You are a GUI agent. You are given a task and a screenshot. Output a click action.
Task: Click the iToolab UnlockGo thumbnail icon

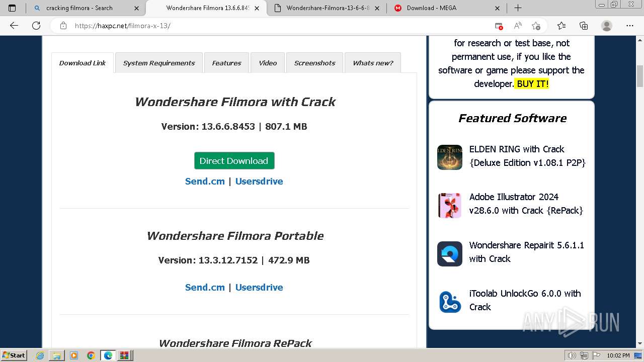click(450, 302)
